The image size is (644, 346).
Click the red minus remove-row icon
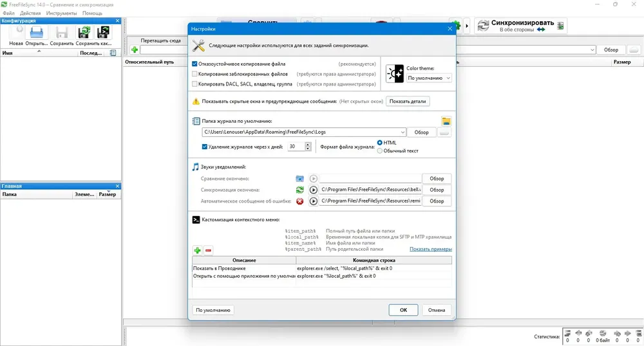tap(209, 250)
